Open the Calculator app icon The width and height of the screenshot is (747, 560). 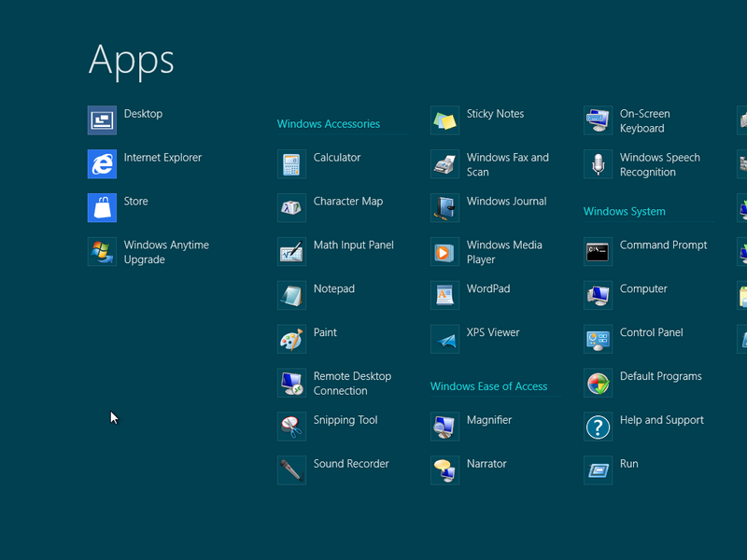(291, 164)
